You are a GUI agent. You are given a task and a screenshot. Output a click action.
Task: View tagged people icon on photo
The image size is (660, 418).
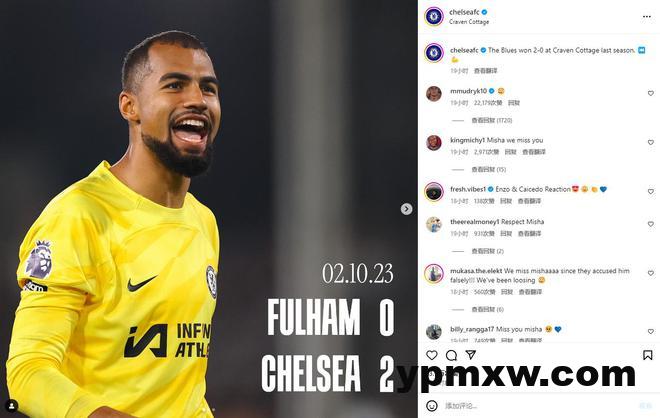click(12, 406)
